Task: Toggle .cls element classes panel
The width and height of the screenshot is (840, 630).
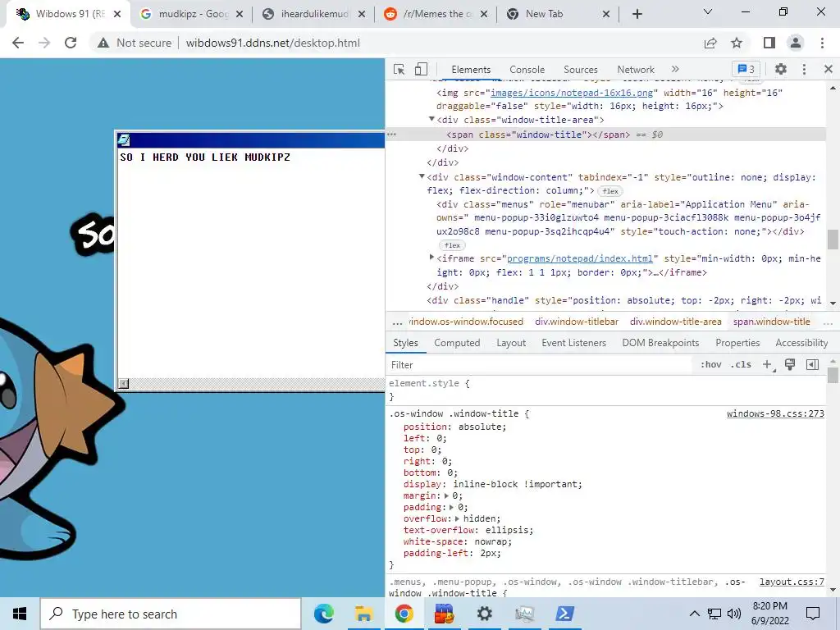Action: click(742, 365)
